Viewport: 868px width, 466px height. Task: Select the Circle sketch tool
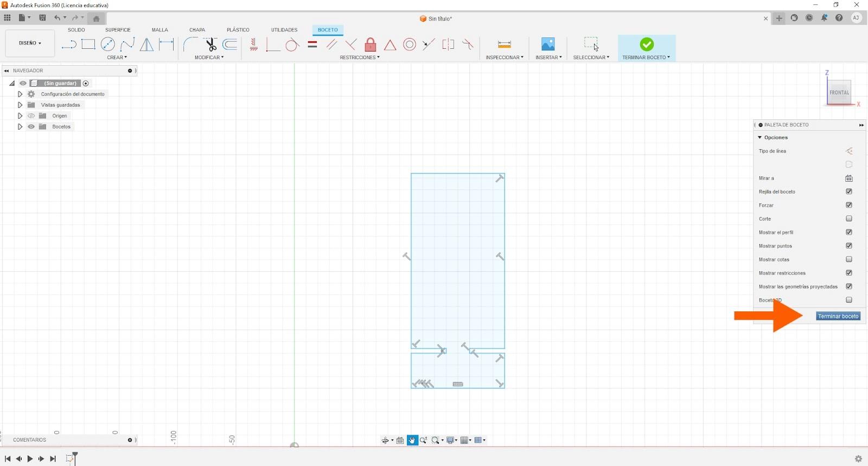108,44
